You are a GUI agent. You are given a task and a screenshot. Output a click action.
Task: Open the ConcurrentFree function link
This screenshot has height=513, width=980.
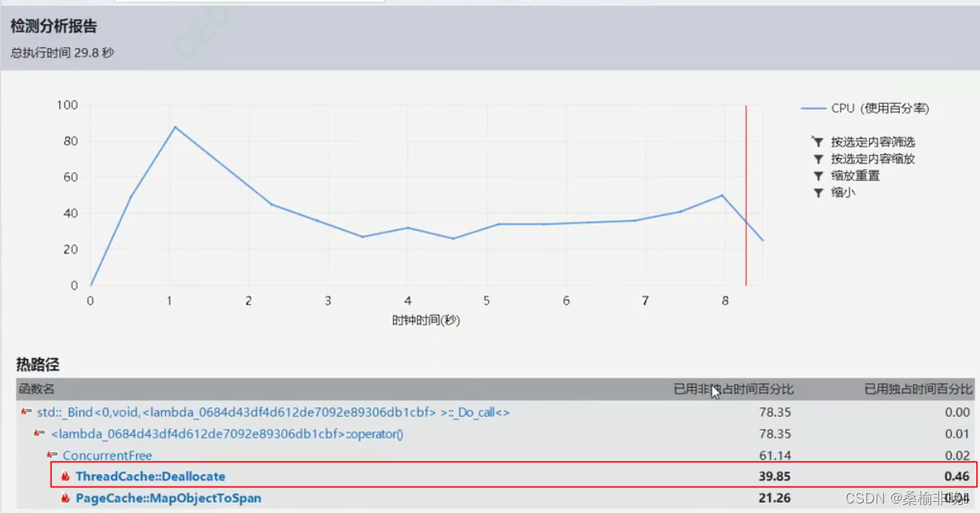[107, 455]
